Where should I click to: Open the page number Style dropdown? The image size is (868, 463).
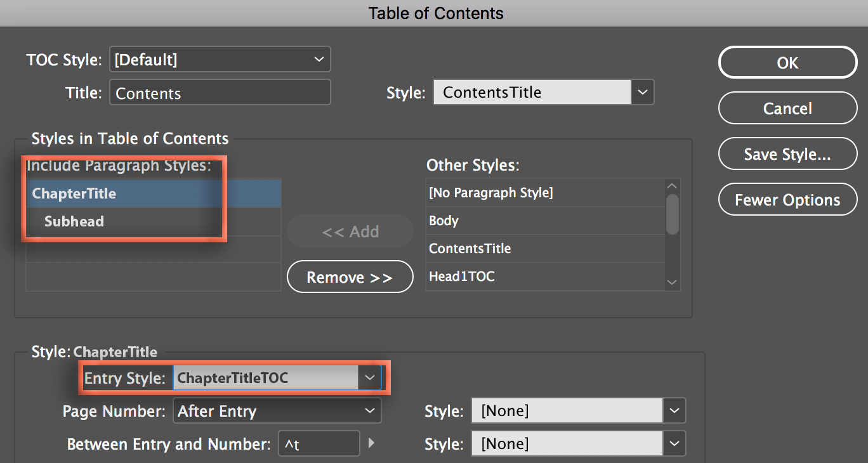click(x=674, y=411)
